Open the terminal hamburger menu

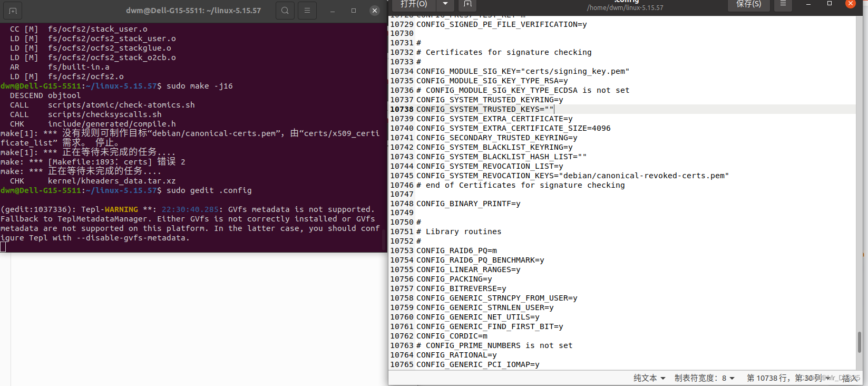307,10
